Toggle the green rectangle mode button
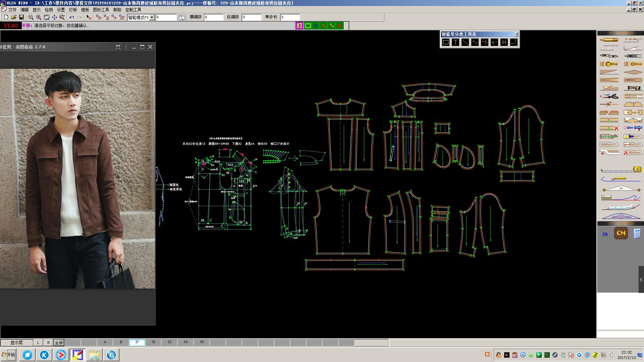 click(x=308, y=25)
